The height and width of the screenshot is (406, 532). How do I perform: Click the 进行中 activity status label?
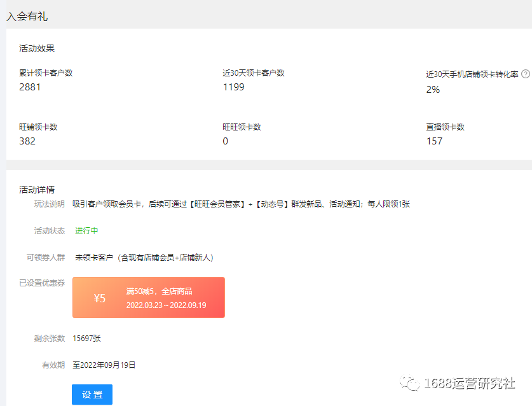coord(86,231)
